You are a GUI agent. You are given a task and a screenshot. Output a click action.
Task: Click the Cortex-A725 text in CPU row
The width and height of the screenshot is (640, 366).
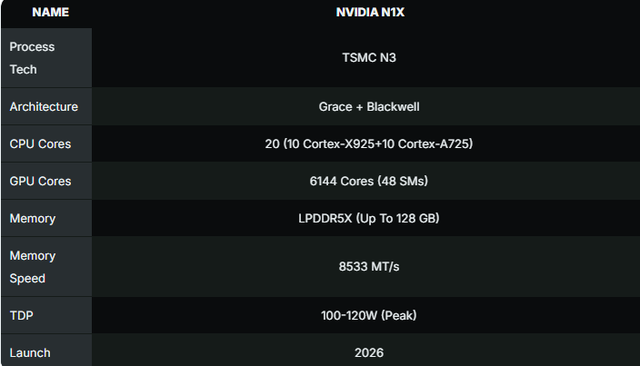[434, 144]
